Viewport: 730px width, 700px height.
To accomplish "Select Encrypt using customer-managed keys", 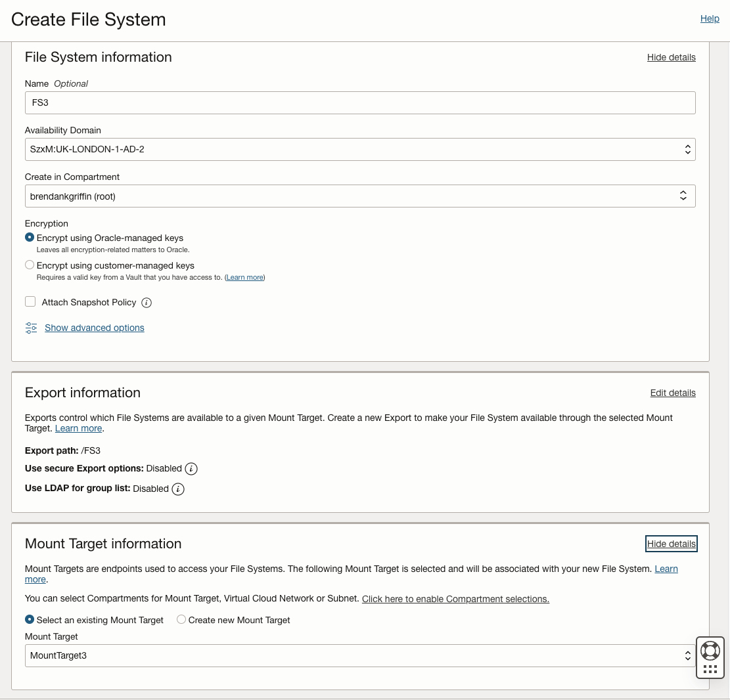I will click(29, 265).
